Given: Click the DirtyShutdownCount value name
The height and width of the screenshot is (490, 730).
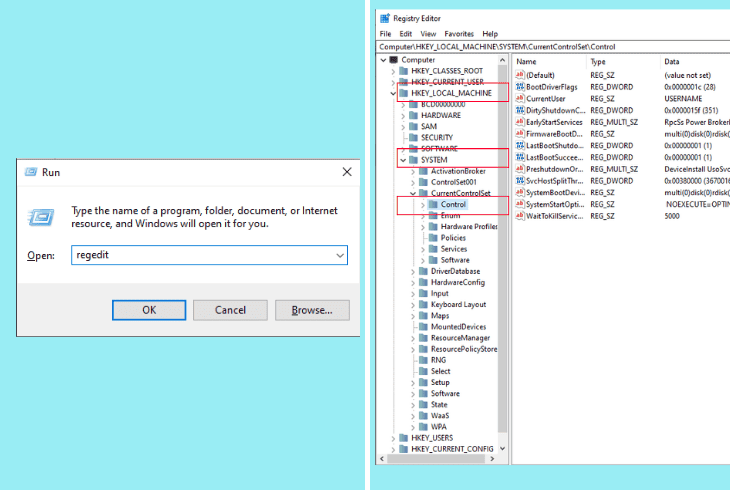Looking at the screenshot, I should click(555, 110).
